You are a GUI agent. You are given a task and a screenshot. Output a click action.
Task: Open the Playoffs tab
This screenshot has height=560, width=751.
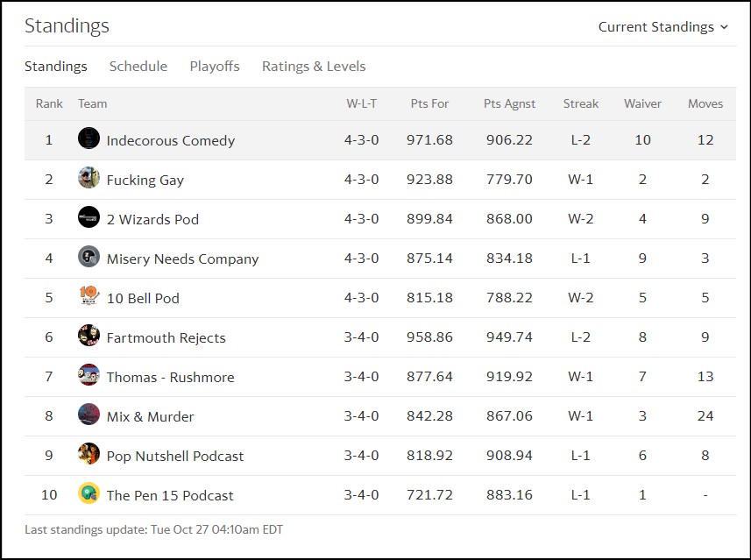pos(214,66)
